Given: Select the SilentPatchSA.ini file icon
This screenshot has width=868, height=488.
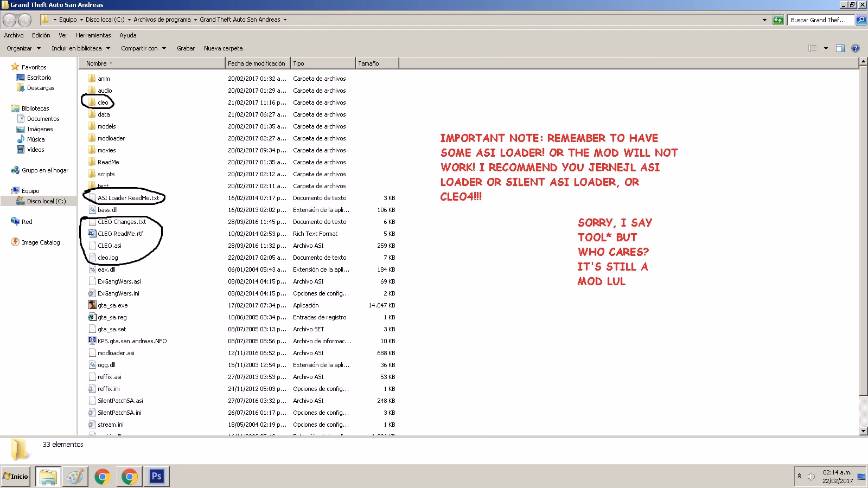Looking at the screenshot, I should pyautogui.click(x=92, y=413).
